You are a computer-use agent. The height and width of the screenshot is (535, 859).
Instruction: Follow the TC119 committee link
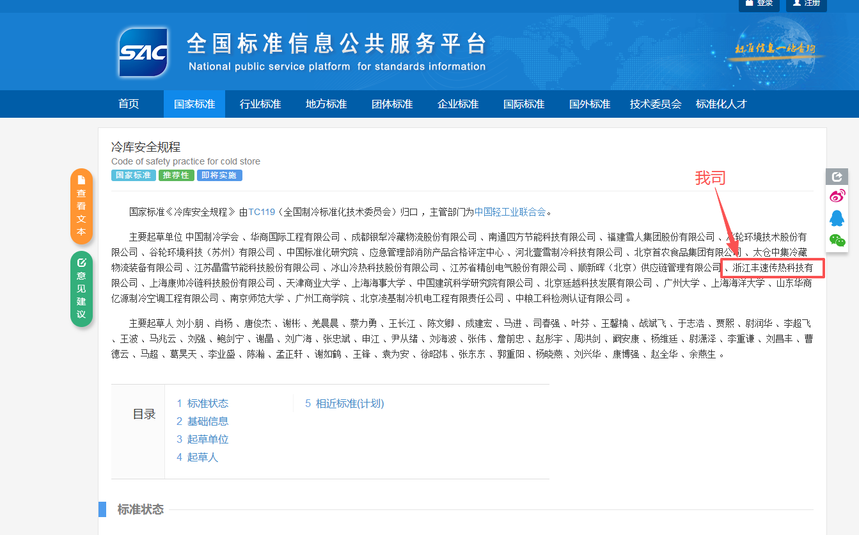coord(262,212)
